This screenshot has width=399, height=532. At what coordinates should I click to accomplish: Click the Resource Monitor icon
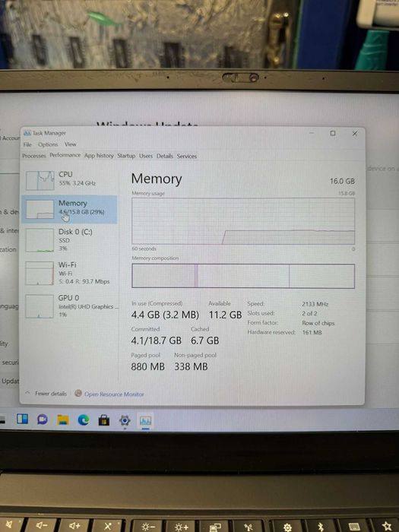[x=78, y=393]
